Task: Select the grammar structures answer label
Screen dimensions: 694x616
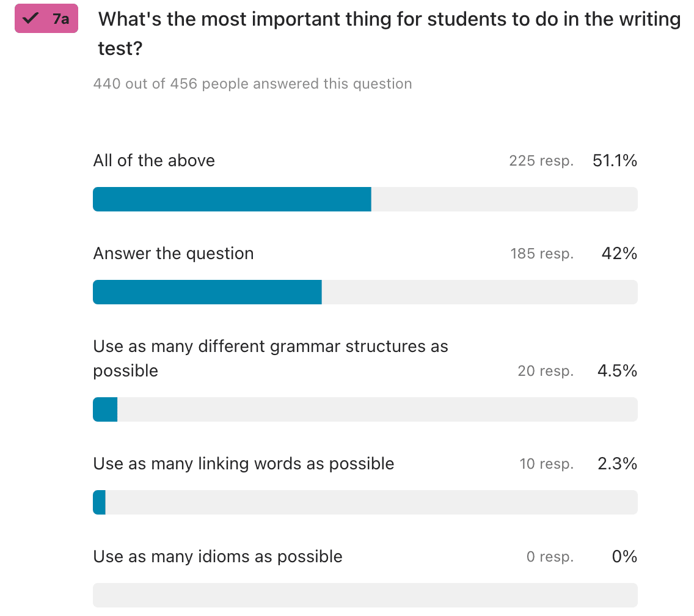Action: (x=271, y=358)
